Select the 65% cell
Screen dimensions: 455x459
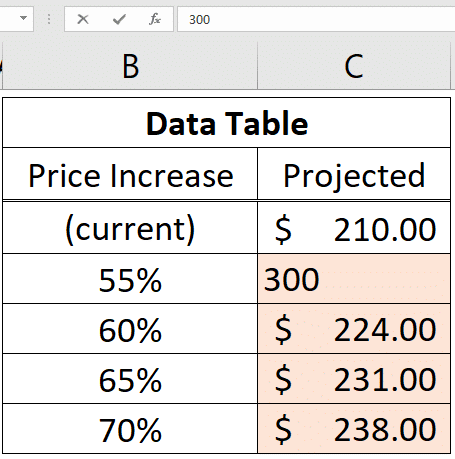pyautogui.click(x=130, y=379)
